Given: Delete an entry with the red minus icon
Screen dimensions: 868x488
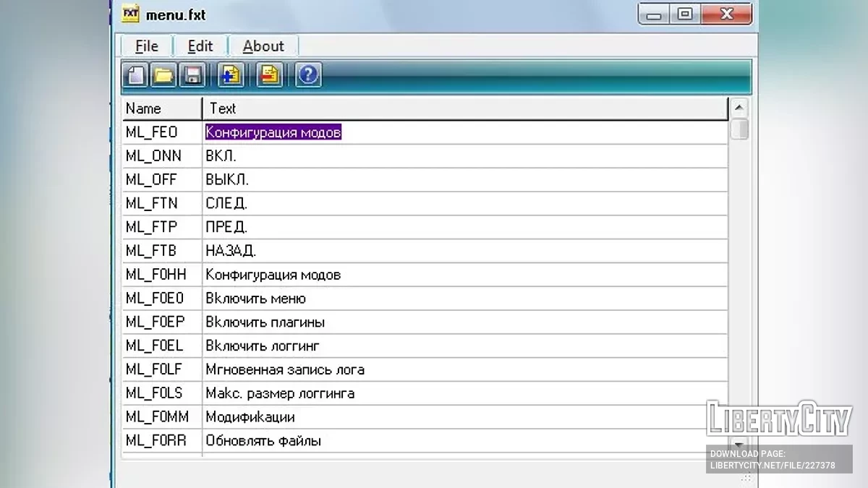Looking at the screenshot, I should 269,74.
